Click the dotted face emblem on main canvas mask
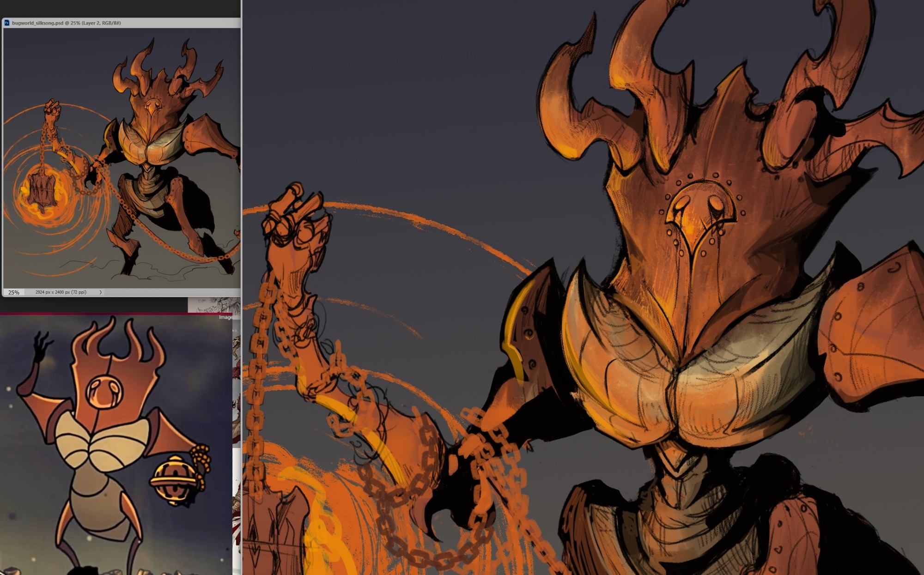924x575 pixels. [702, 212]
